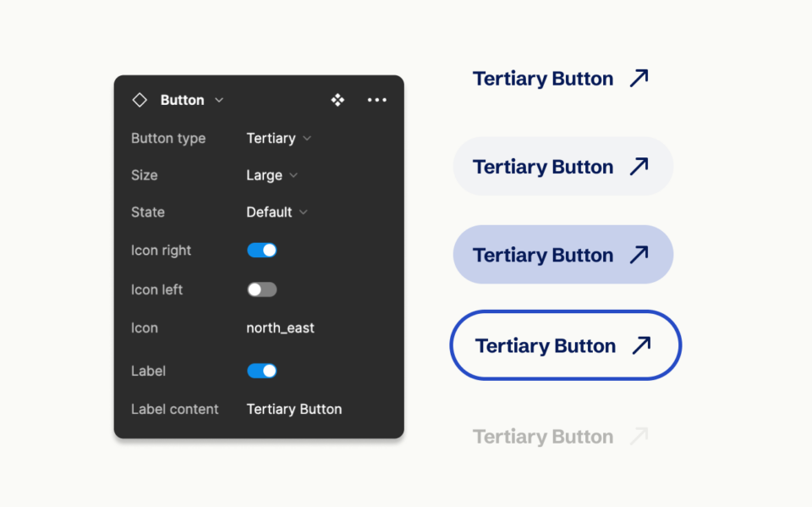Select the Button header label in the panel

coord(181,99)
